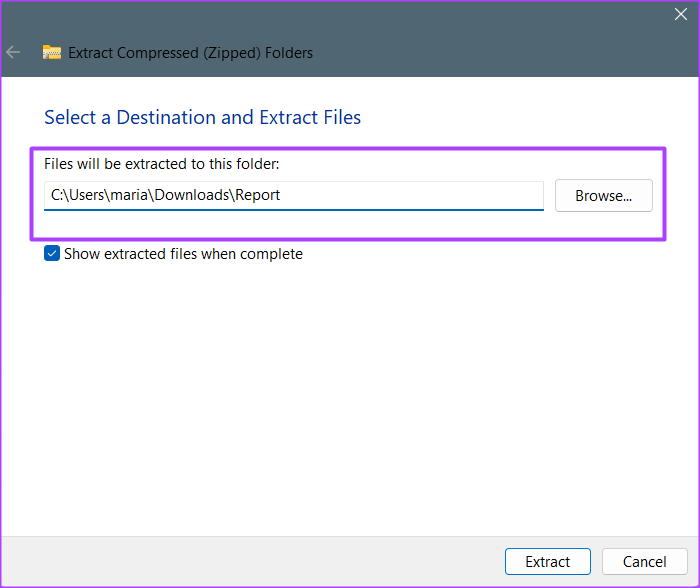This screenshot has height=588, width=700.
Task: Place the cursor after 'Report' in the path
Action: click(281, 195)
